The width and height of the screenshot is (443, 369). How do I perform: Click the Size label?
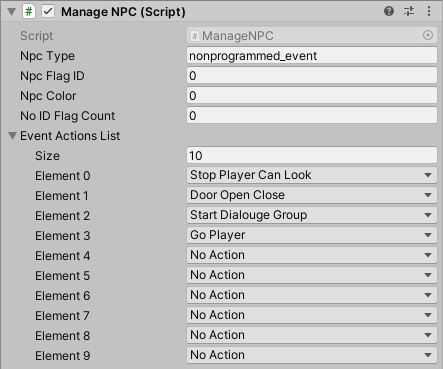47,156
